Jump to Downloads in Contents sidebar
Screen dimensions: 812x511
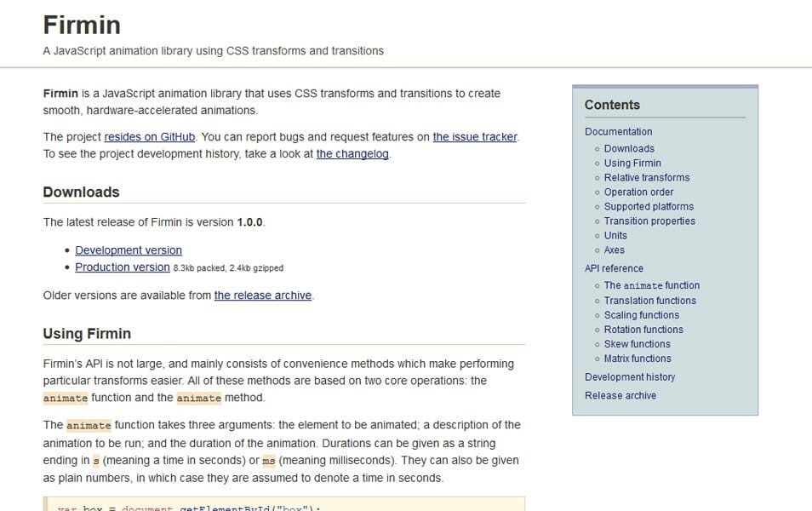click(629, 149)
